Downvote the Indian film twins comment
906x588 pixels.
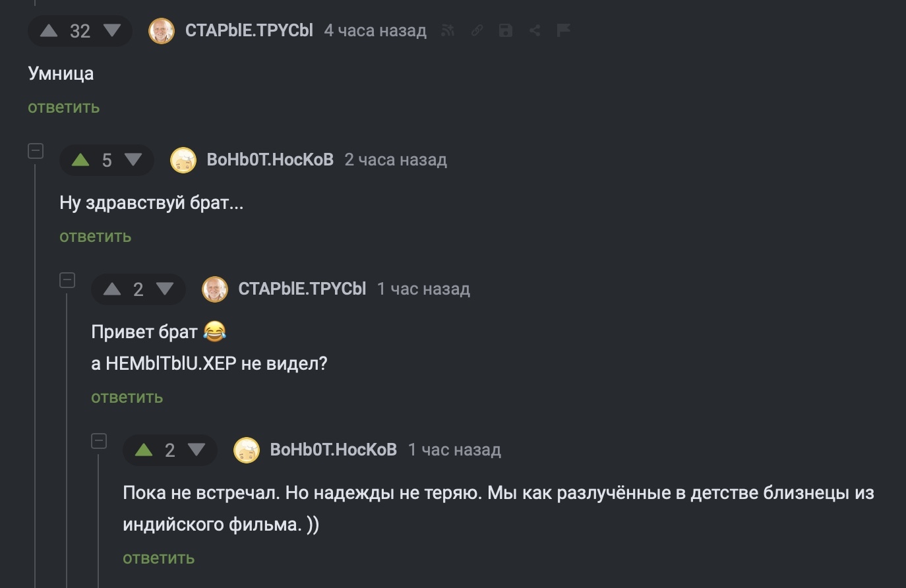coord(196,450)
